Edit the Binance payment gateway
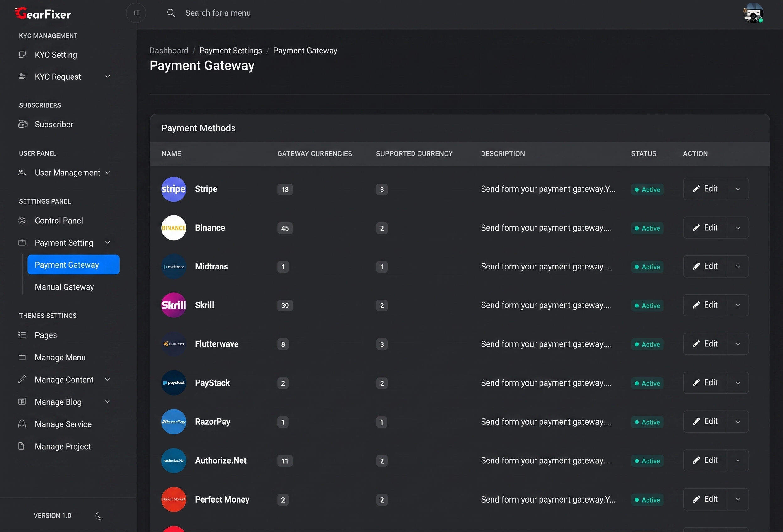Screen dimensions: 783x532 click(705, 228)
